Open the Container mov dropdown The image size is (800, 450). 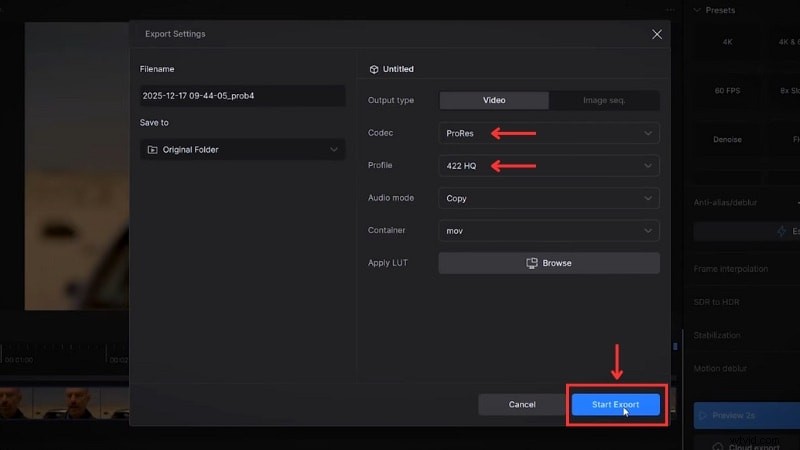click(x=549, y=231)
